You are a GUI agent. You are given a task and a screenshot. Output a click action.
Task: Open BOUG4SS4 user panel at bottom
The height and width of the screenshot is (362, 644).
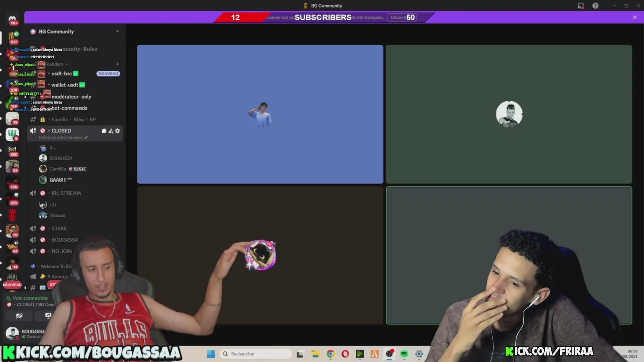pyautogui.click(x=25, y=333)
